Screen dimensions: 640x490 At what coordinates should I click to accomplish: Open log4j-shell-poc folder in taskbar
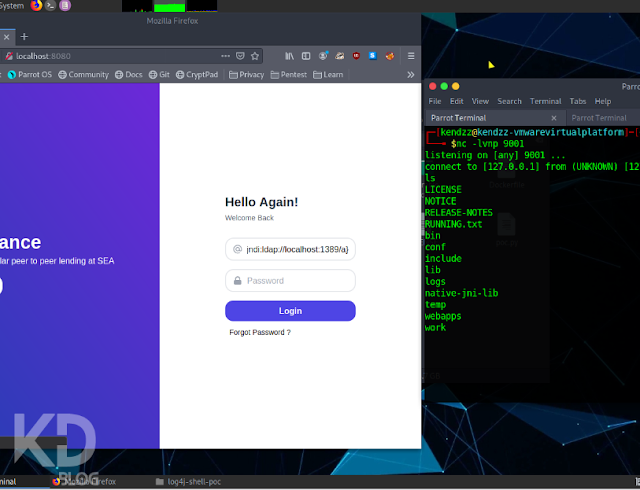189,482
